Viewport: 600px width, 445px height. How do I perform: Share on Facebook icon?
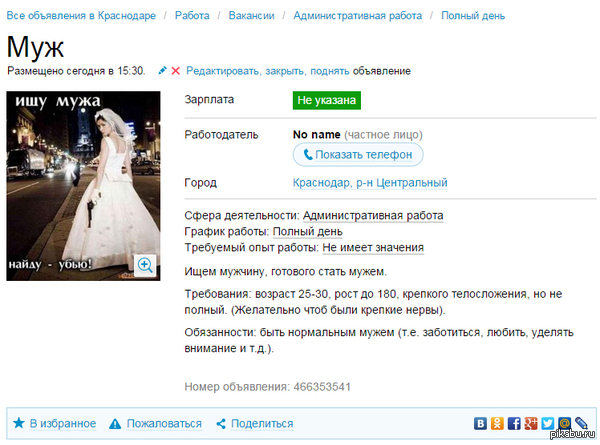(514, 423)
